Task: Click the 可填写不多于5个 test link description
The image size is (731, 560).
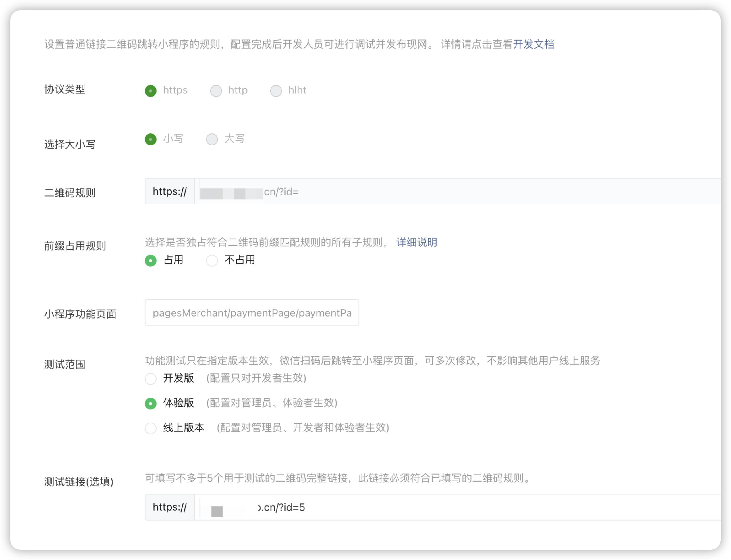Action: 338,478
